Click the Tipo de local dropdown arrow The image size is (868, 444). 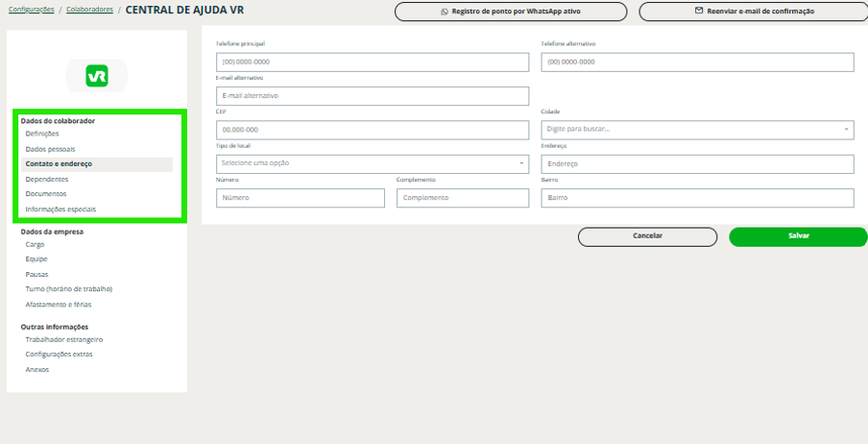(521, 163)
